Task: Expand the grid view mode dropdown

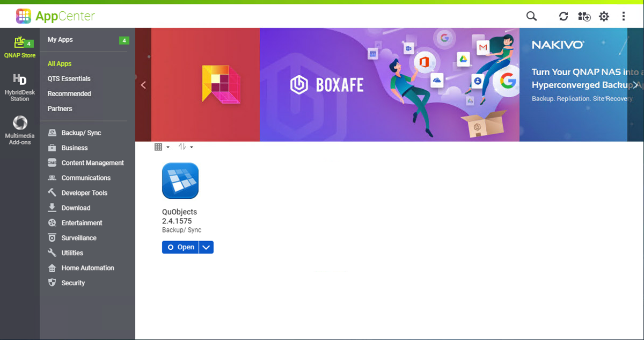Action: [162, 147]
